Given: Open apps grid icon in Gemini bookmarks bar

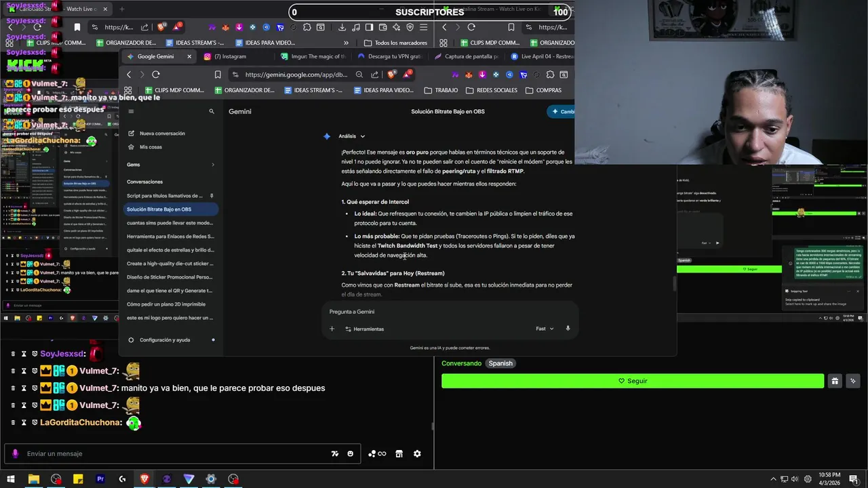Looking at the screenshot, I should pyautogui.click(x=127, y=90).
